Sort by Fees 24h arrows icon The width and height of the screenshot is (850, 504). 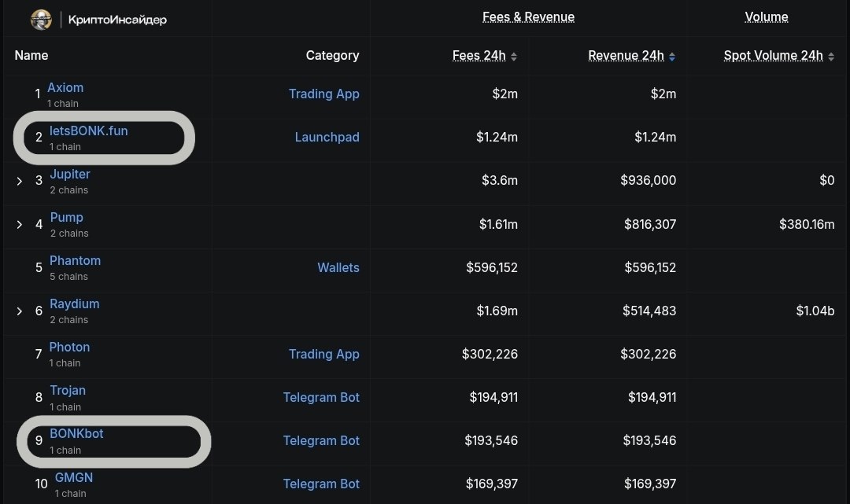pyautogui.click(x=514, y=57)
